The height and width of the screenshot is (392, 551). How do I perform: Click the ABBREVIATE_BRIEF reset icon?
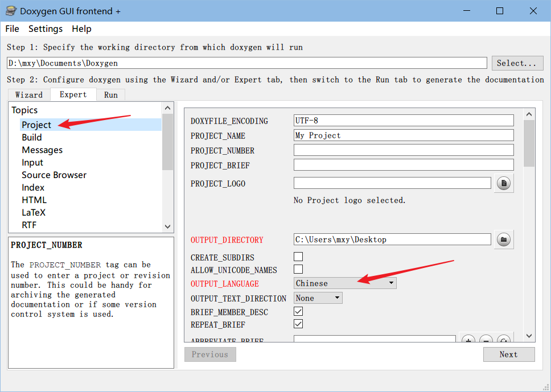point(503,340)
